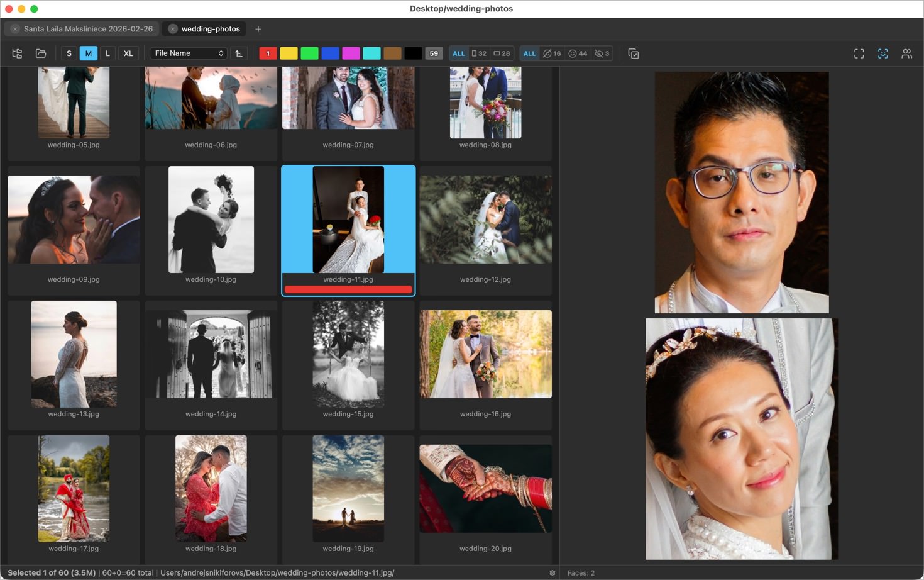Click ALL in the orientation filter group
The image size is (924, 580).
[459, 53]
